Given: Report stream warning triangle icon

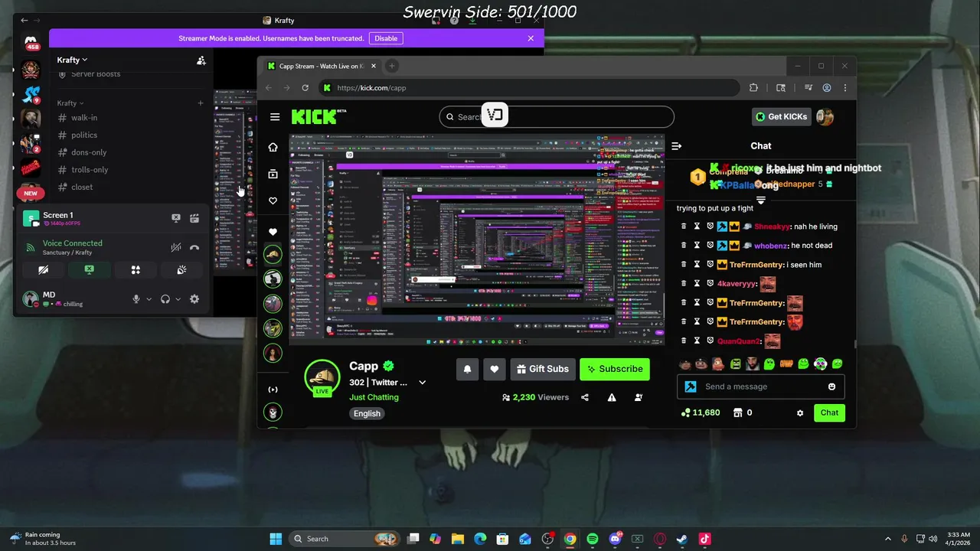Looking at the screenshot, I should [x=612, y=397].
